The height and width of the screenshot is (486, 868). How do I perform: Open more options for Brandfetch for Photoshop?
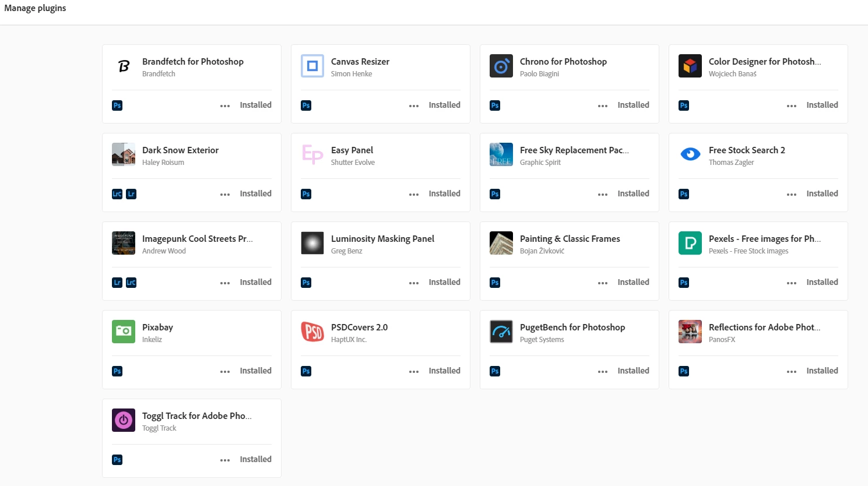[225, 106]
